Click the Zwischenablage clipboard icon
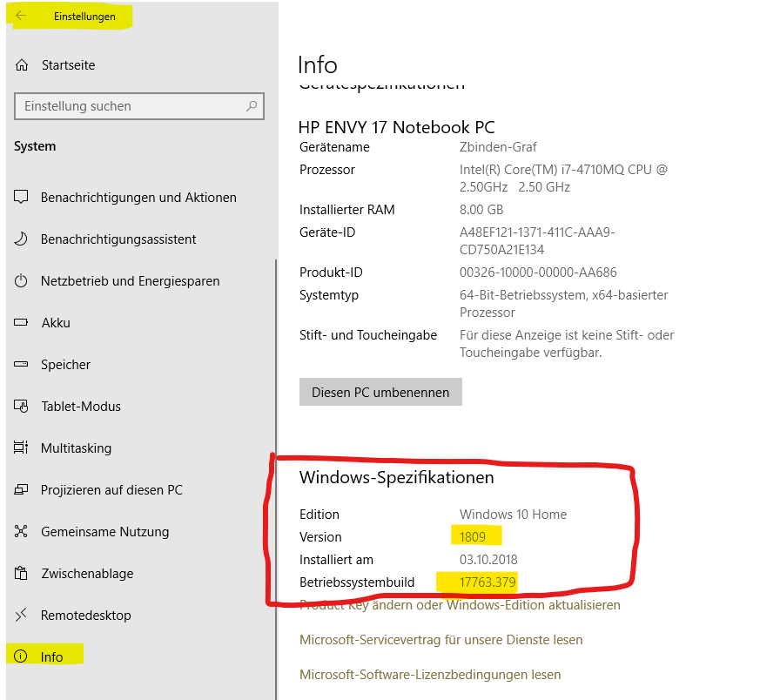760x700 pixels. pyautogui.click(x=21, y=573)
